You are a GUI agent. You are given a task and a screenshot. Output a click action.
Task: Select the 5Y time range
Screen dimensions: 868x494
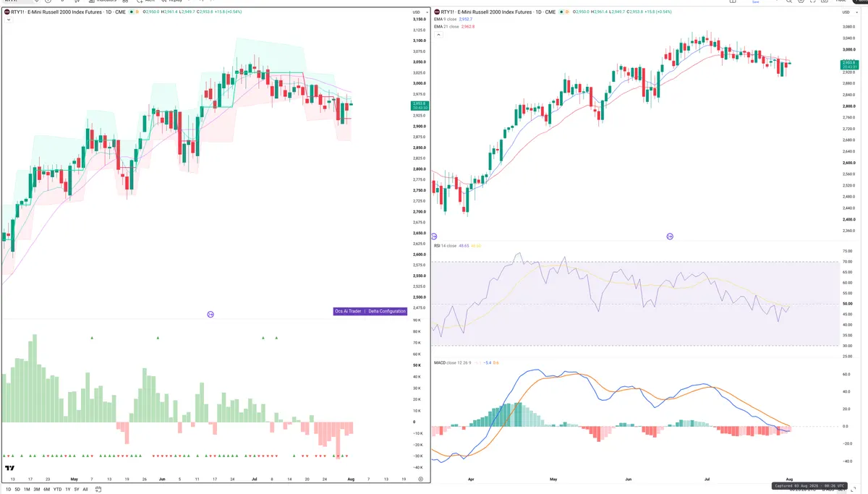tap(77, 489)
